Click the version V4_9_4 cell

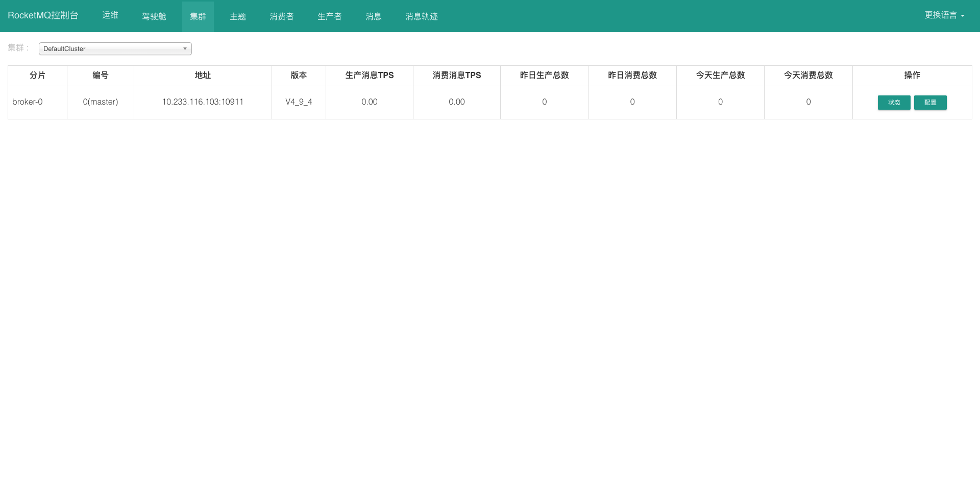click(299, 102)
